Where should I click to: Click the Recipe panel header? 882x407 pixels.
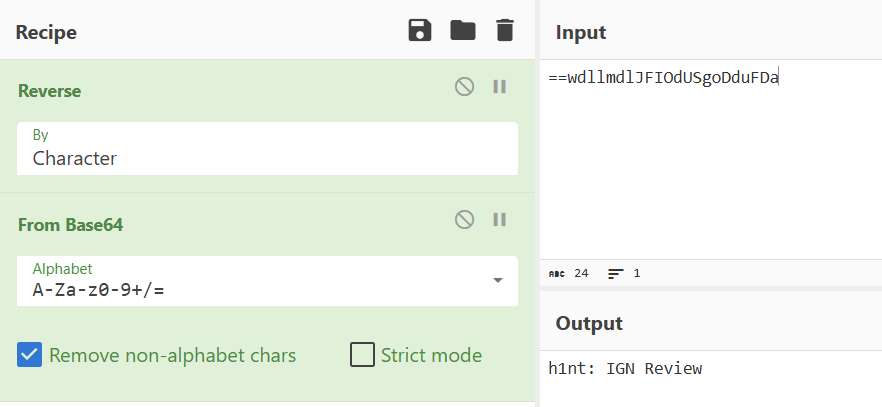click(x=46, y=32)
